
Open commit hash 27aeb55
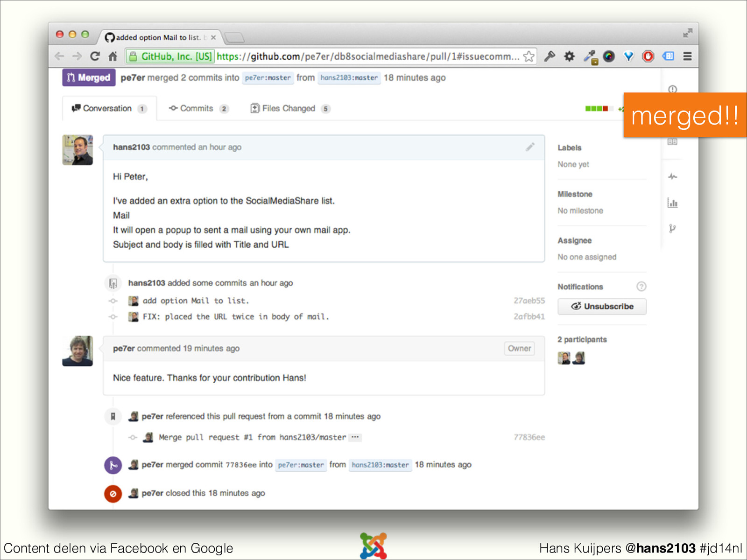529,301
